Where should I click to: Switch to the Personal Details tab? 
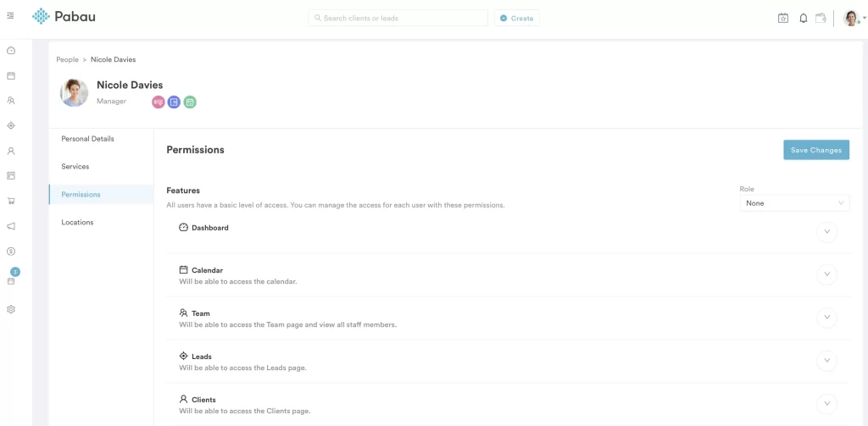[x=87, y=139]
